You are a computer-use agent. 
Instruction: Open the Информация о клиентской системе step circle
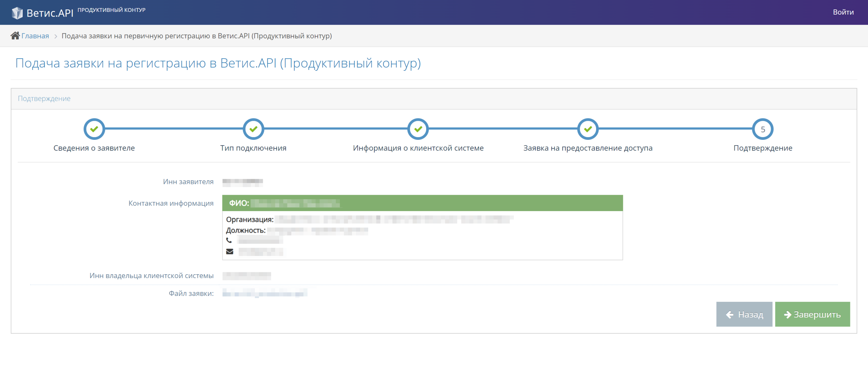(x=418, y=129)
